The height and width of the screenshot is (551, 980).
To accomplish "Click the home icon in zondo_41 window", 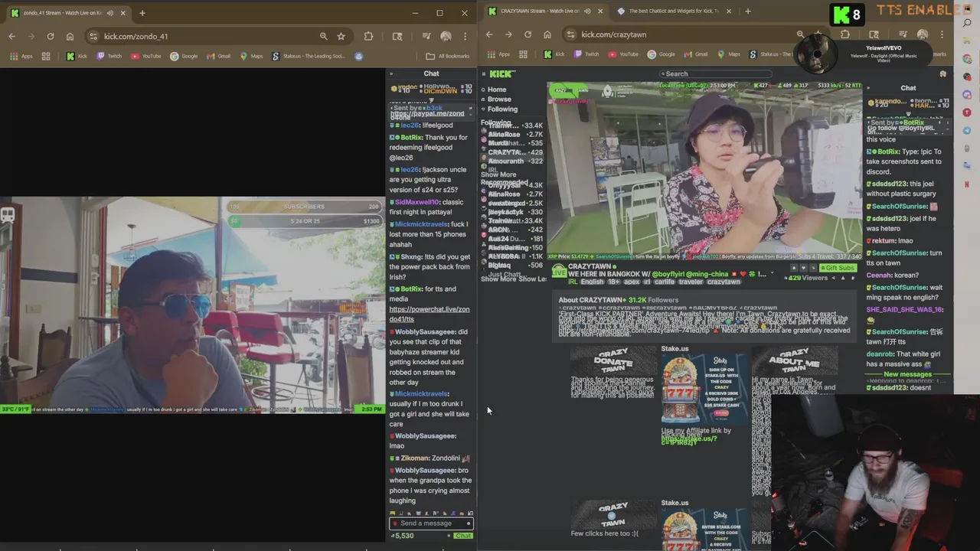I will click(70, 36).
